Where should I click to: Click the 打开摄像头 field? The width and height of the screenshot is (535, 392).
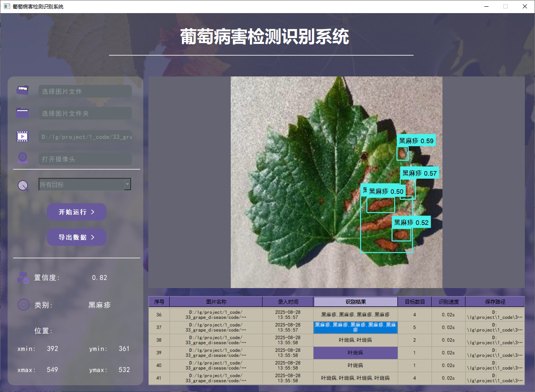pos(85,159)
